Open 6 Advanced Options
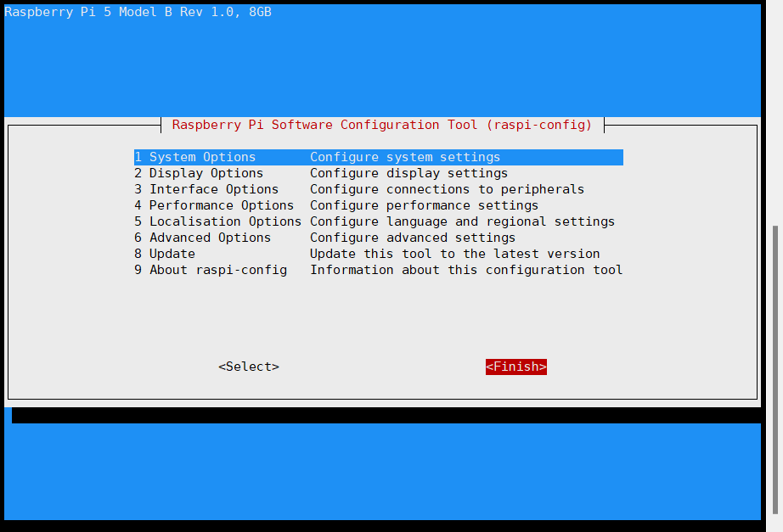Viewport: 783px width, 532px height. pyautogui.click(x=378, y=238)
